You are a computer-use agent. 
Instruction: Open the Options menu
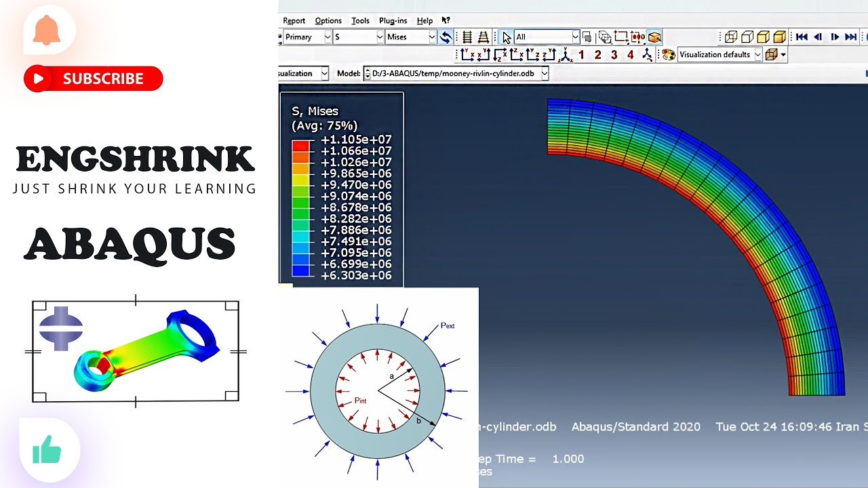tap(328, 20)
